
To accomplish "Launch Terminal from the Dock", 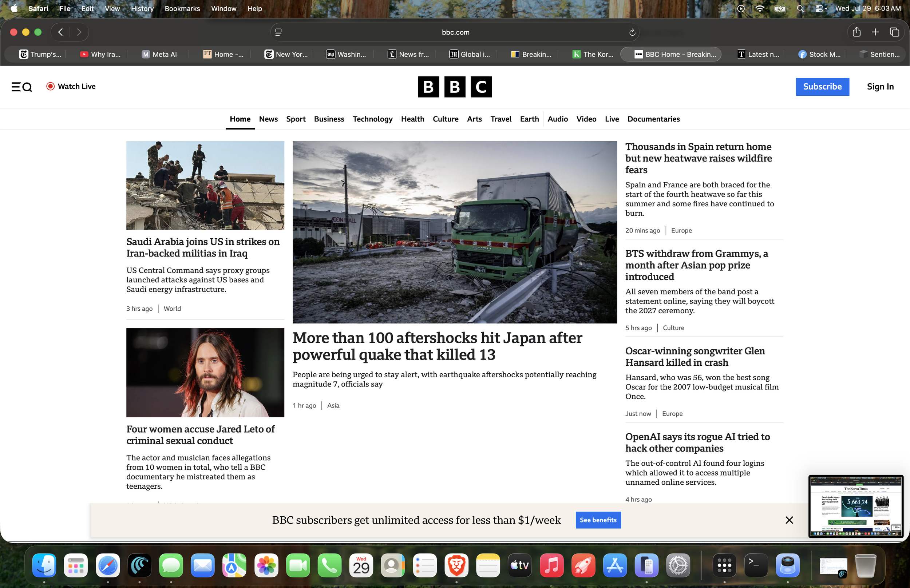I will [x=756, y=565].
